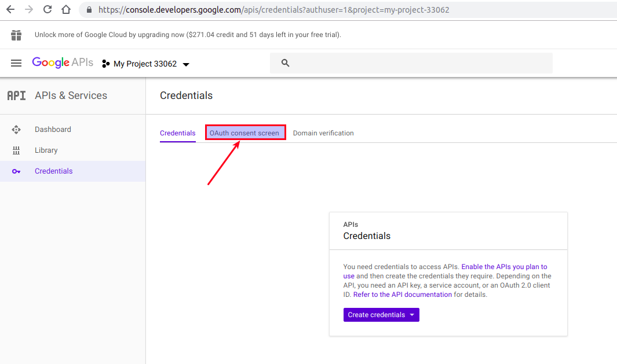617x364 pixels.
Task: Go back with the browser back arrow
Action: 10,9
